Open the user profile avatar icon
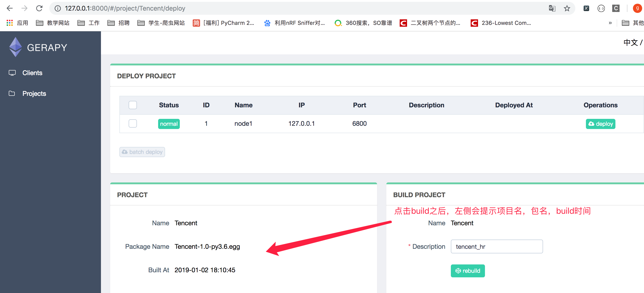Image resolution: width=644 pixels, height=293 pixels. coord(637,8)
